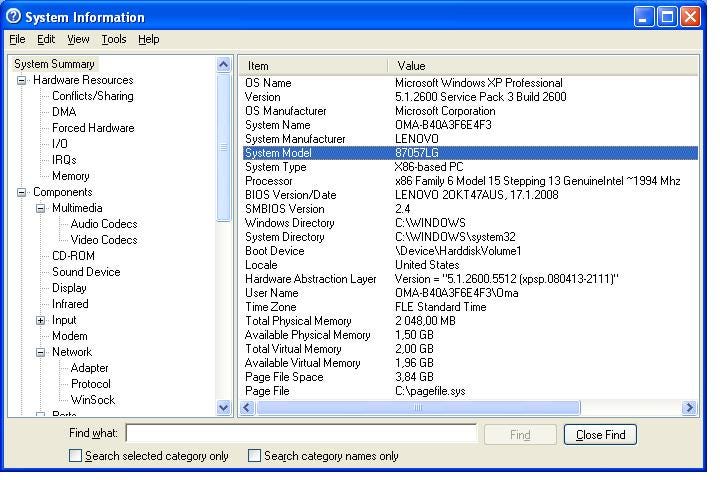Select DMA in the tree
The height and width of the screenshot is (480, 720).
click(64, 112)
